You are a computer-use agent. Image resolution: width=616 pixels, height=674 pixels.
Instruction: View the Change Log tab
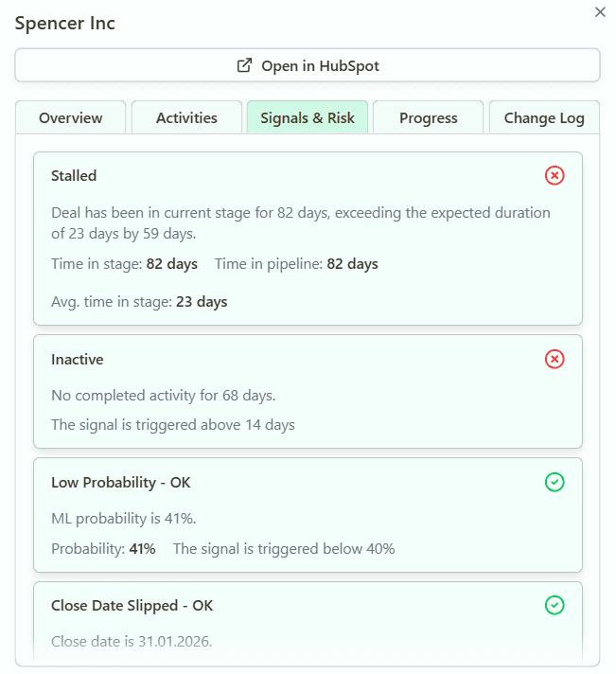[544, 118]
